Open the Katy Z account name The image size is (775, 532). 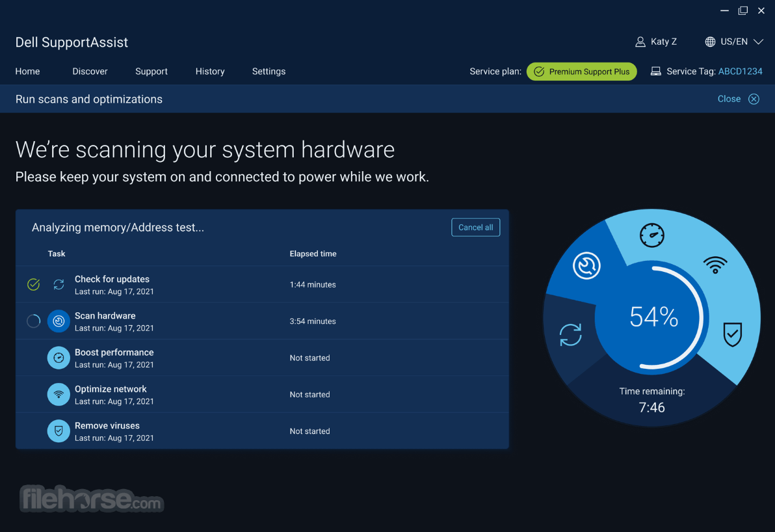coord(663,42)
